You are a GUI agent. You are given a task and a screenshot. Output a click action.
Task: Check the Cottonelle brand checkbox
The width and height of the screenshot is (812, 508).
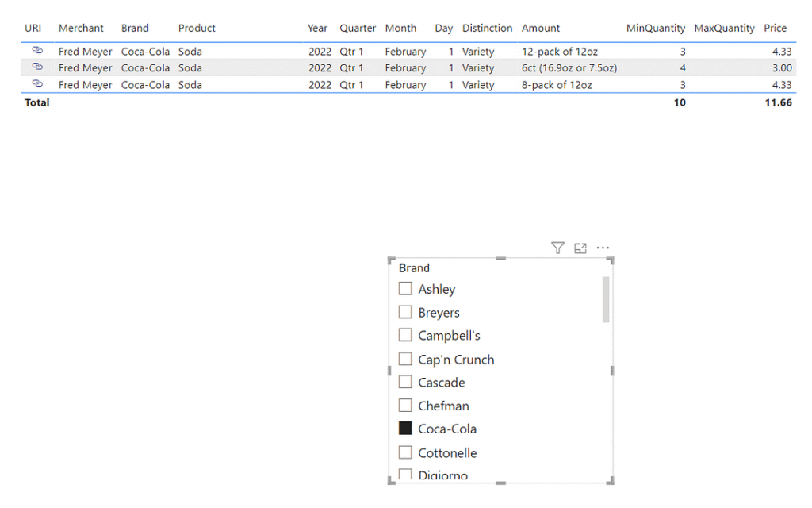pos(405,452)
